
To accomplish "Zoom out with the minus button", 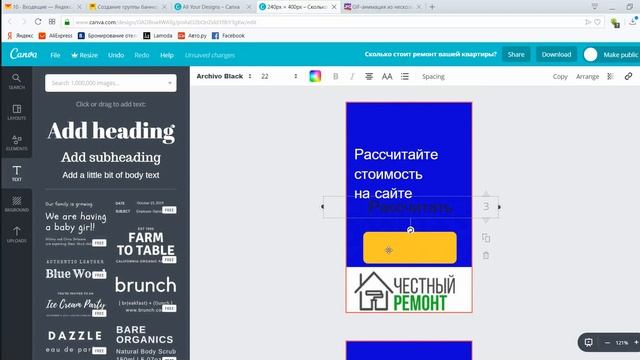I will 607,343.
